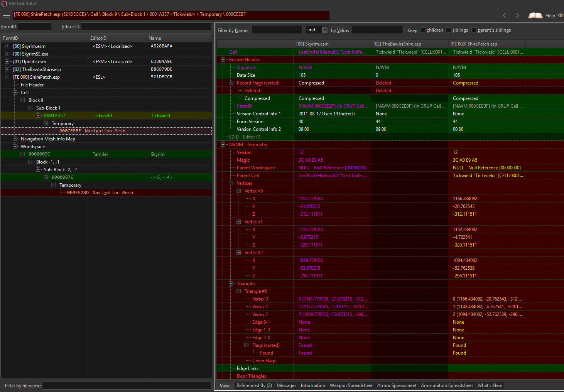
Task: Check the parent's siblings checkbox
Action: [x=474, y=30]
